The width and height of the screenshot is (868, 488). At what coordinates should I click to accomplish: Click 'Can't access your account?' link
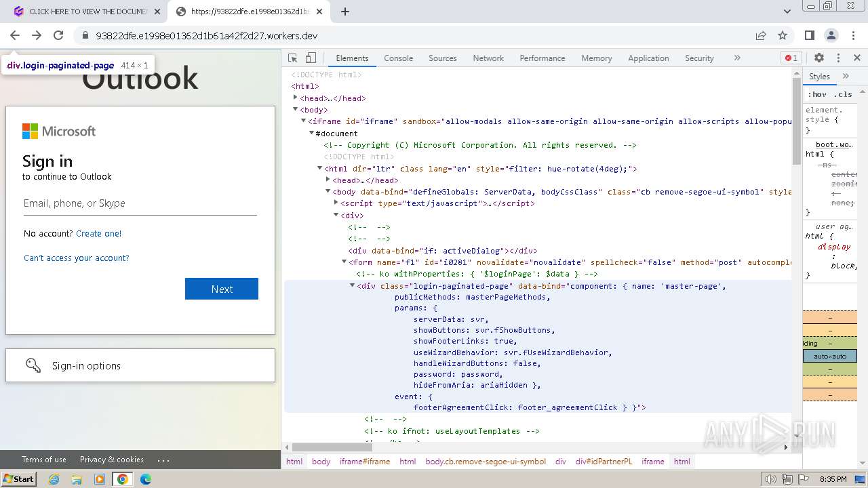(x=76, y=258)
